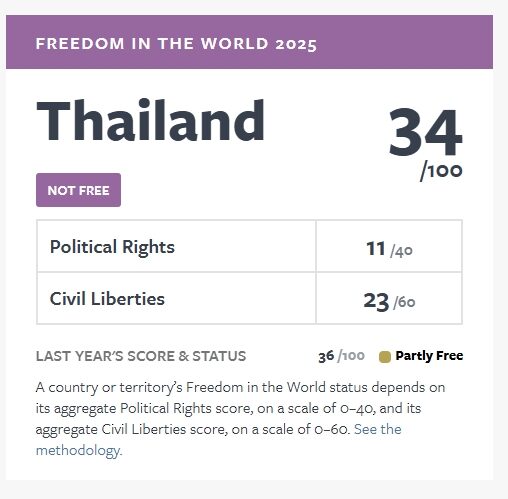The width and height of the screenshot is (508, 499).
Task: Click the /40 denominator in Political Rights
Action: click(x=401, y=251)
